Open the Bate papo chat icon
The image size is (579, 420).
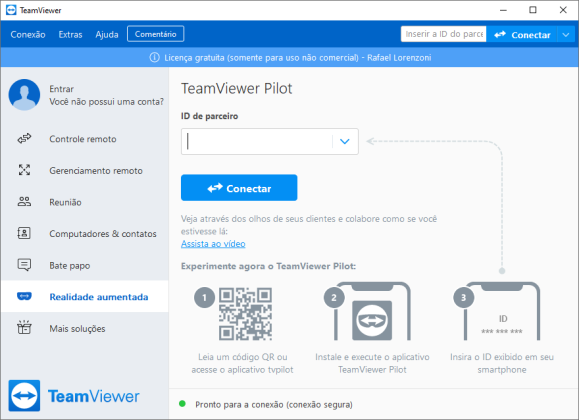[x=24, y=265]
